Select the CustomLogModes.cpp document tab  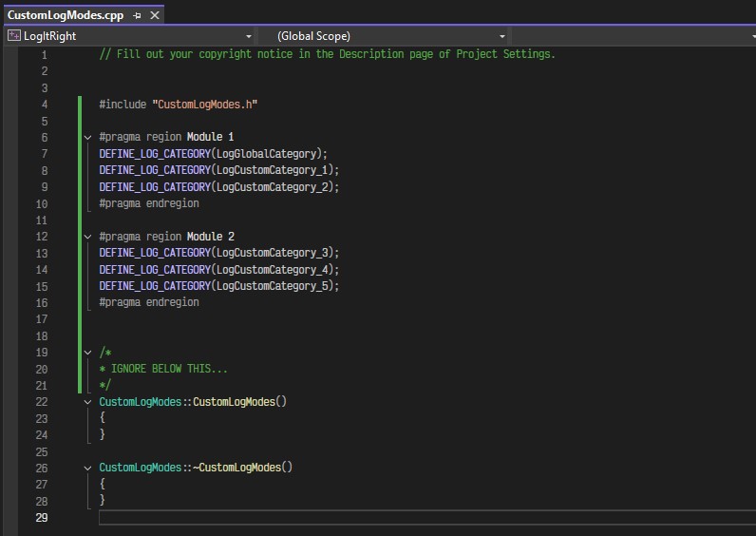coord(65,16)
